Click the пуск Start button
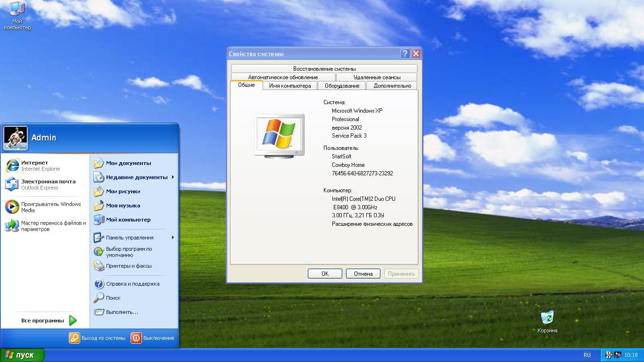The height and width of the screenshot is (362, 644). click(x=22, y=355)
